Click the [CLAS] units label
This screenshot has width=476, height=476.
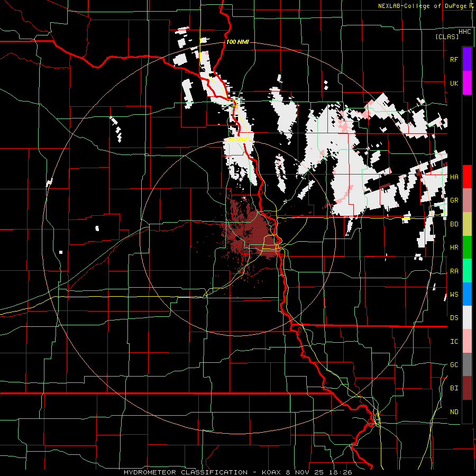pyautogui.click(x=447, y=36)
